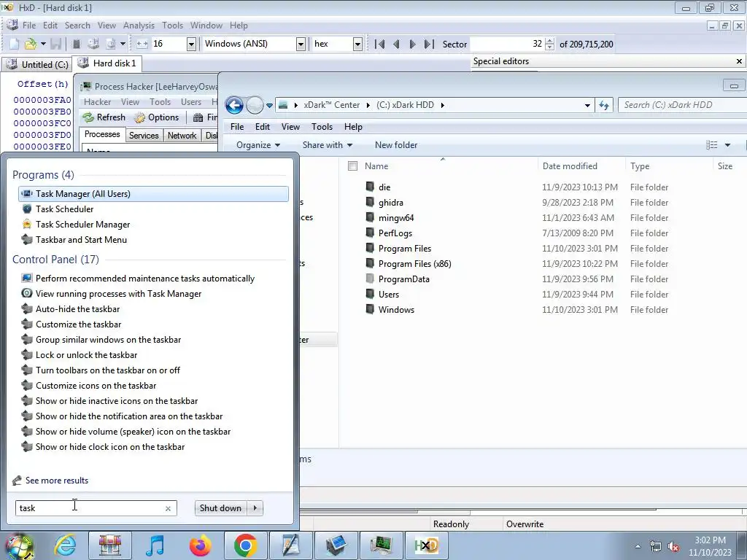Switch to Process Hacker Services tab
The image size is (747, 560).
pos(144,135)
